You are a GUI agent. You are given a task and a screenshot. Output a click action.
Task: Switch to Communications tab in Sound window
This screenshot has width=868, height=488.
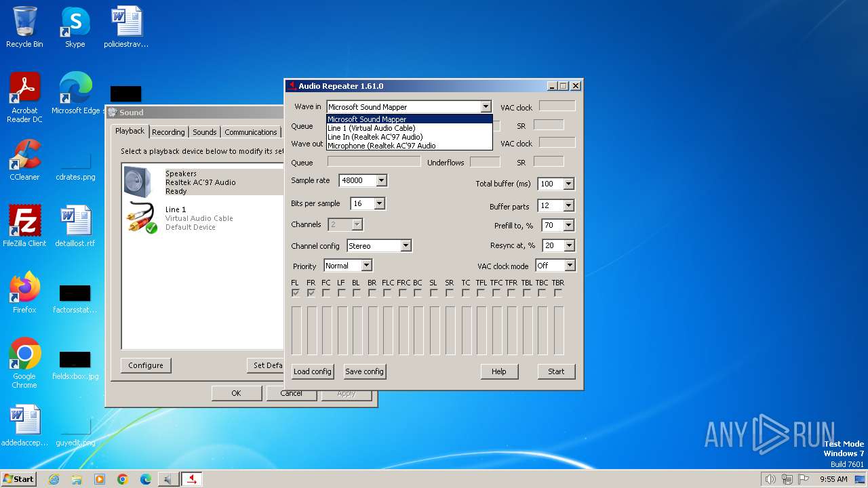tap(251, 132)
